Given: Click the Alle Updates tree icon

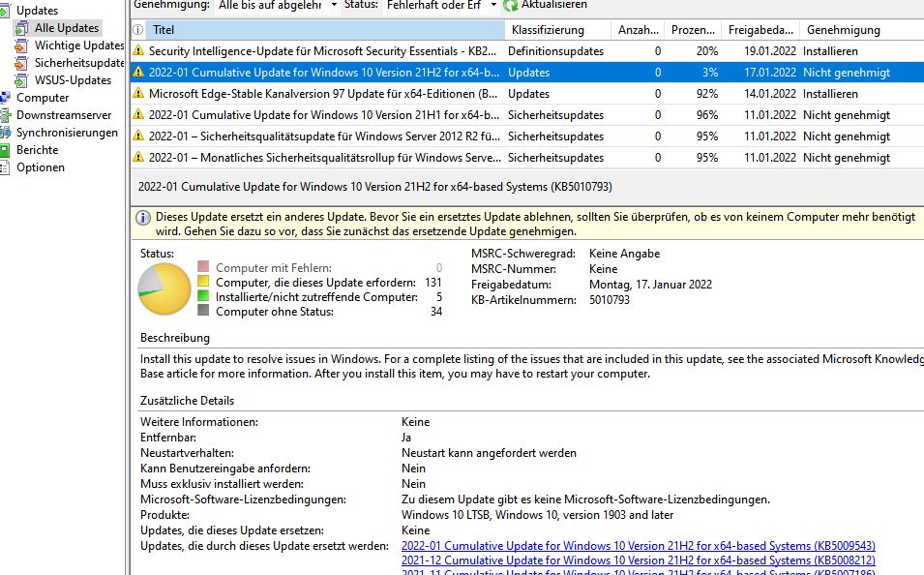Looking at the screenshot, I should click(22, 28).
